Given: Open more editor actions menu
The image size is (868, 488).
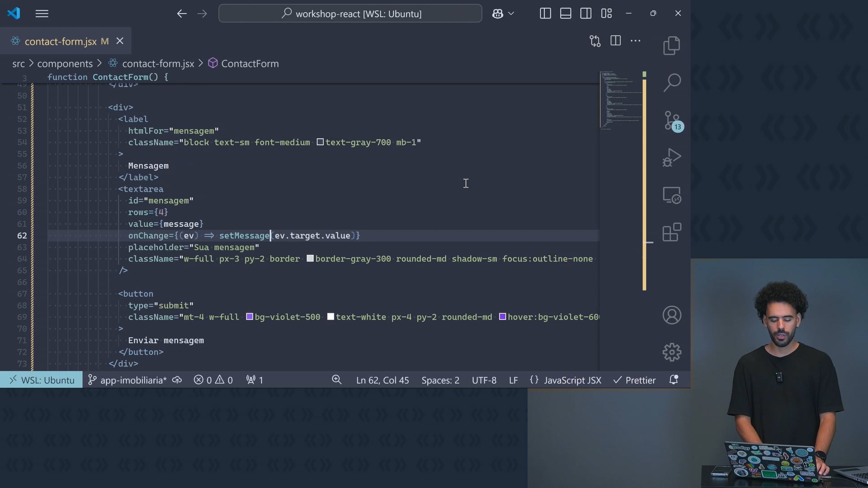Looking at the screenshot, I should [x=636, y=41].
